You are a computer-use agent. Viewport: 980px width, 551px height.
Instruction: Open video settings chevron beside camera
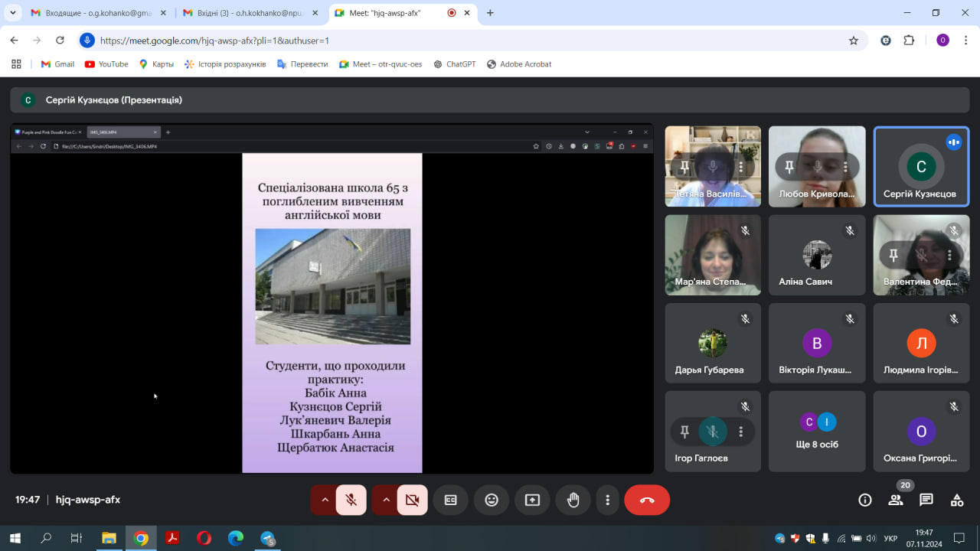click(x=386, y=500)
